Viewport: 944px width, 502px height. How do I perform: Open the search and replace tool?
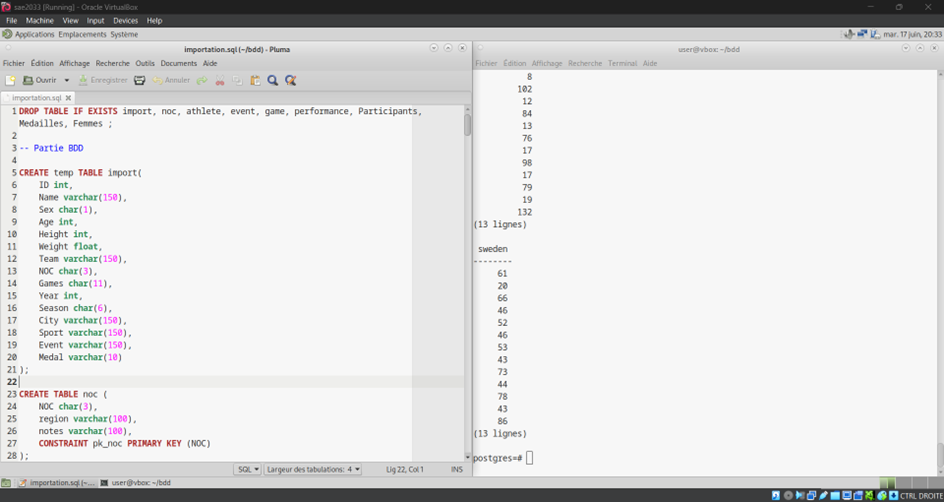click(291, 80)
